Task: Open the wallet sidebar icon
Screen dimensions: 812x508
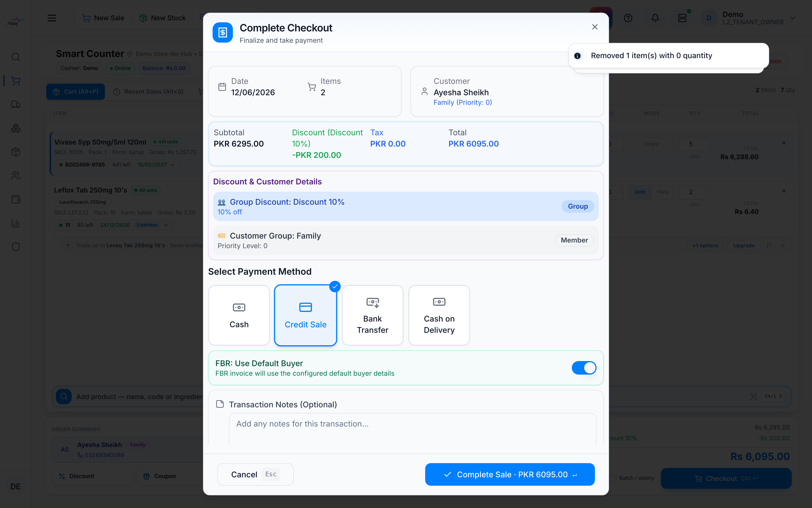Action: (16, 199)
